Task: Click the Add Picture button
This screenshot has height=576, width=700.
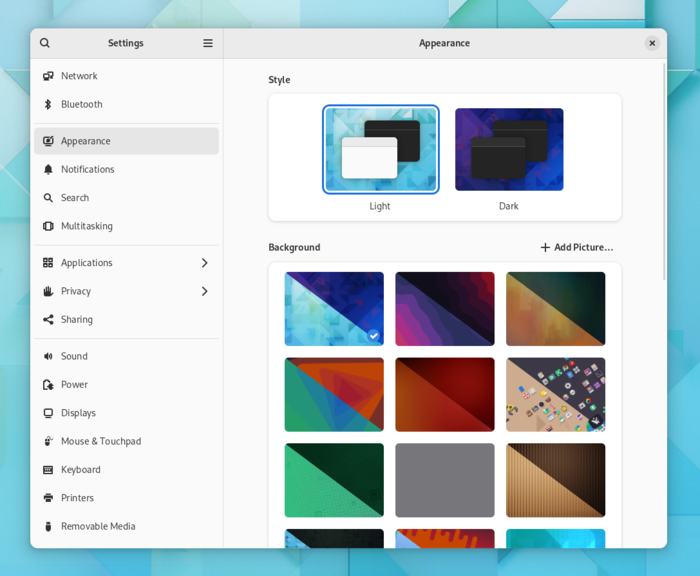Action: click(577, 247)
